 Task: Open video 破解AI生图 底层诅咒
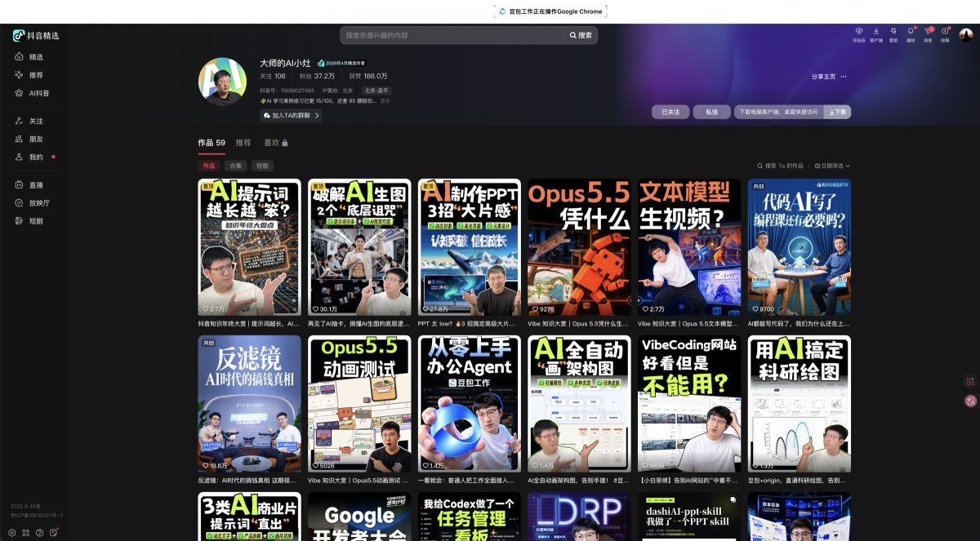pos(359,247)
